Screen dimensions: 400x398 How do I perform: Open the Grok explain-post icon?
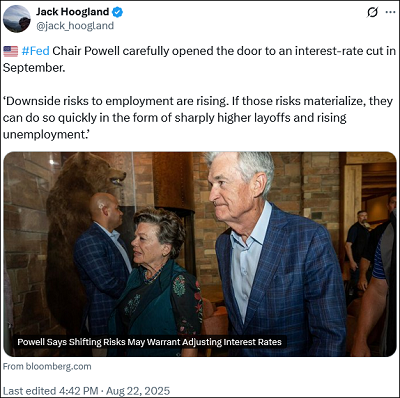tap(372, 12)
